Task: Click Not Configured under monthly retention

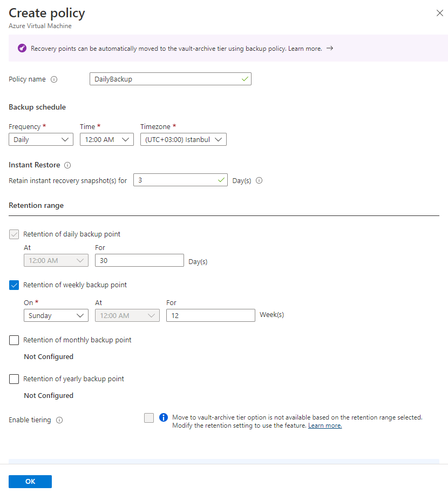Action: click(49, 356)
